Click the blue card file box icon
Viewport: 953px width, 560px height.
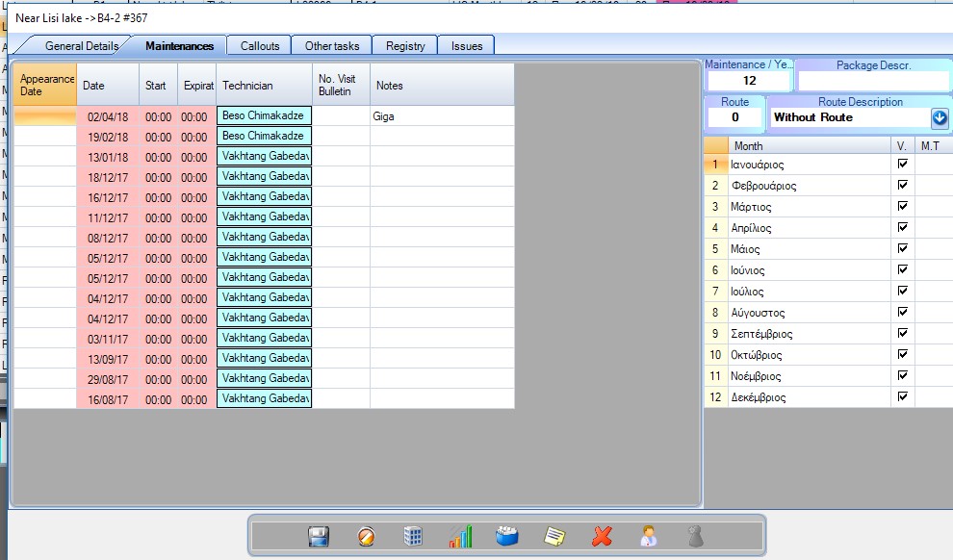coord(507,537)
